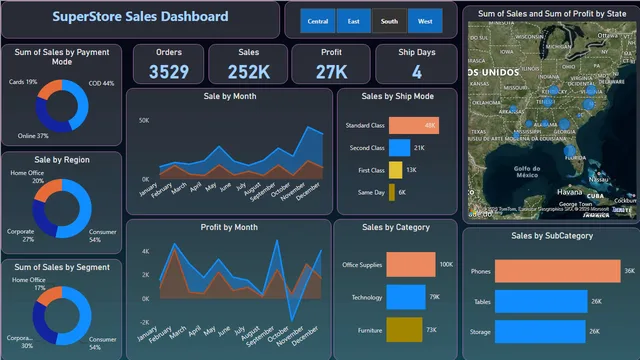
Task: Click the Tables subcategory bar
Action: coord(541,302)
